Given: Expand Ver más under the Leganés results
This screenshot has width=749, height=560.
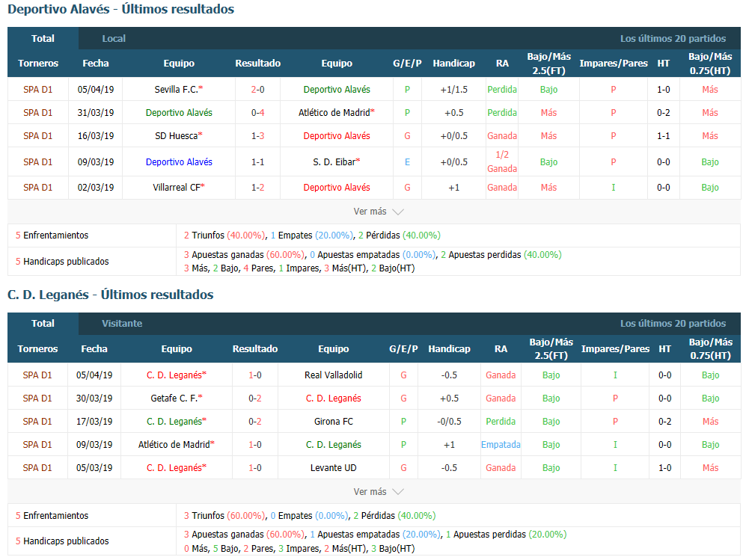Looking at the screenshot, I should tap(379, 492).
